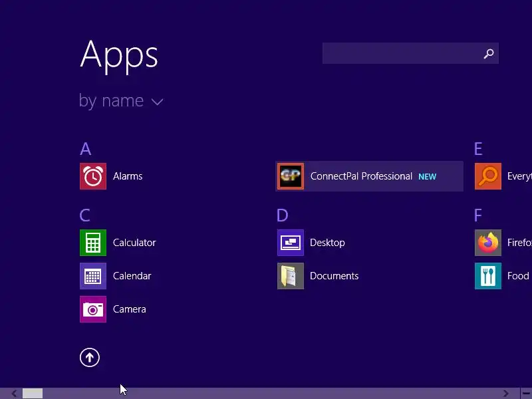
Task: Open the 'by name' sort dropdown
Action: click(121, 101)
